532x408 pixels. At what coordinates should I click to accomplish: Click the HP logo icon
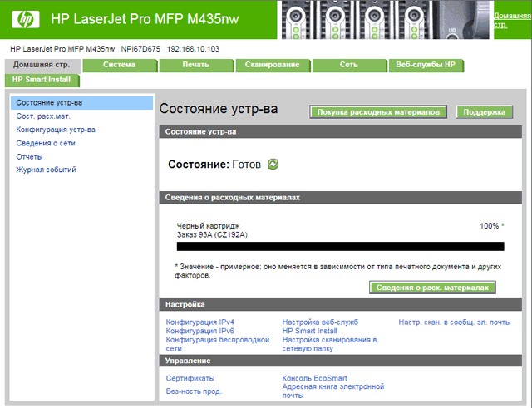(26, 19)
